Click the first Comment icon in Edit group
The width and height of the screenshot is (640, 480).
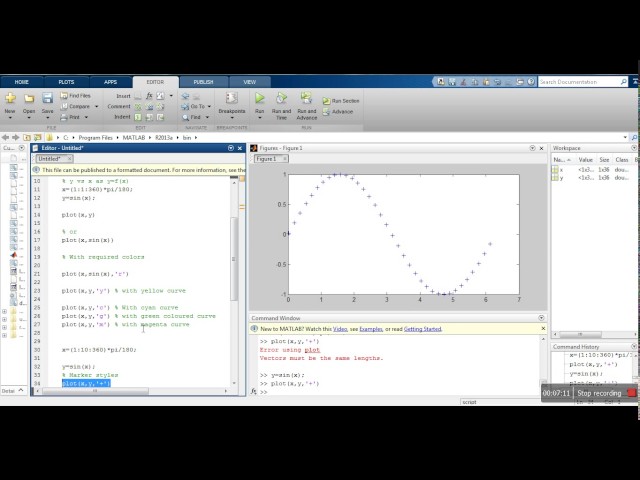pyautogui.click(x=138, y=107)
